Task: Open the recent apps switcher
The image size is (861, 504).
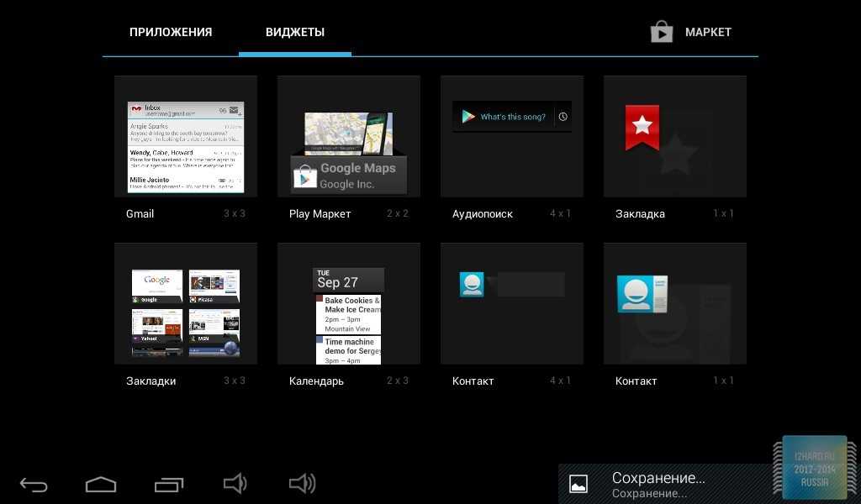Action: (168, 484)
